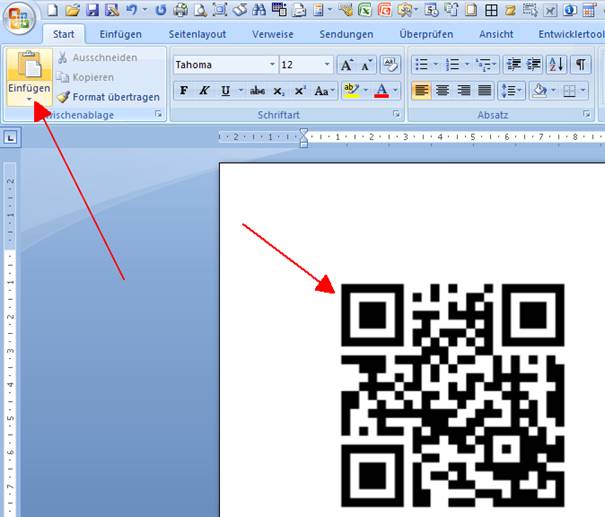Open the Überprüfen tab
The height and width of the screenshot is (517, 605).
(x=426, y=34)
